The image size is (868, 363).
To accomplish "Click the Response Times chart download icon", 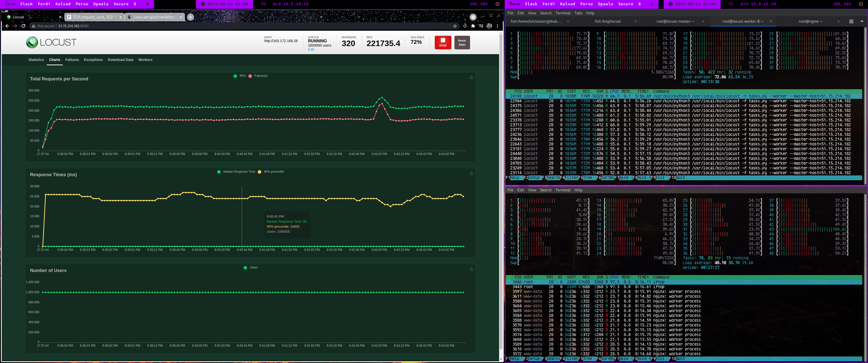I will point(471,173).
